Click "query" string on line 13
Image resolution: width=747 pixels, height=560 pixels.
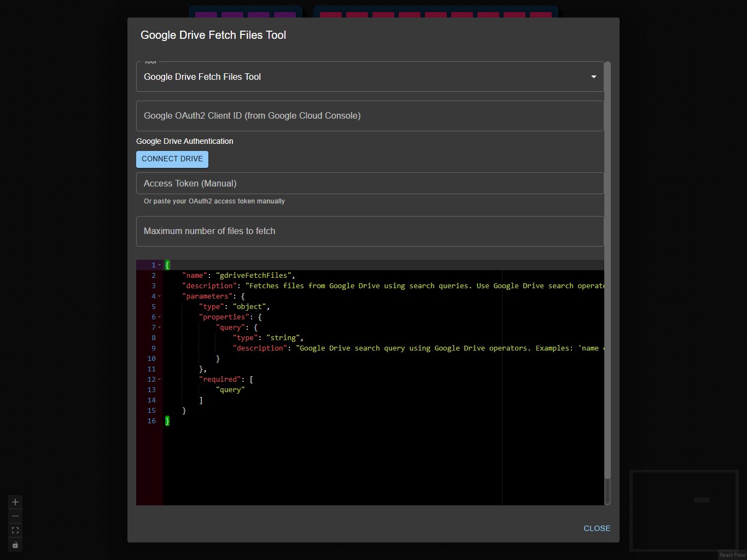coord(230,390)
